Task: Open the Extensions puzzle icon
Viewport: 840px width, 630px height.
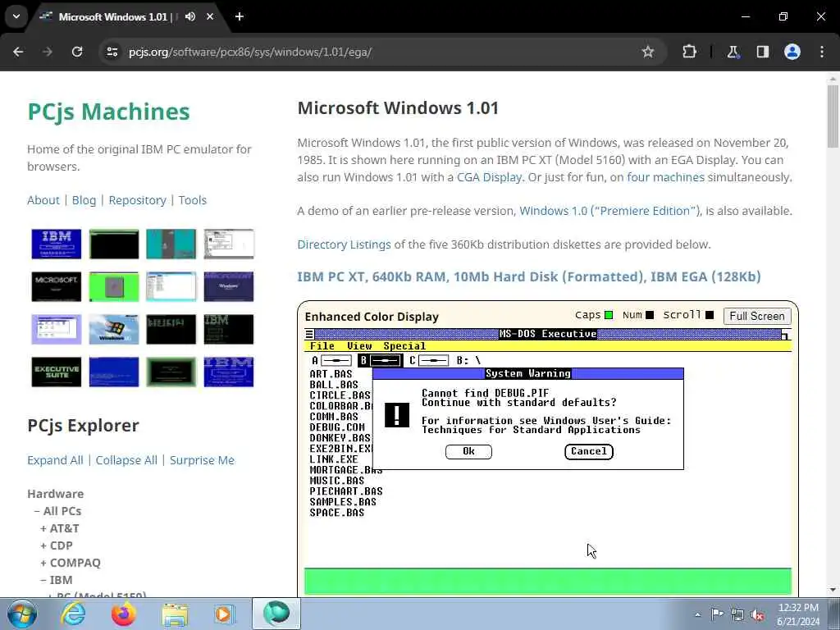Action: tap(689, 52)
